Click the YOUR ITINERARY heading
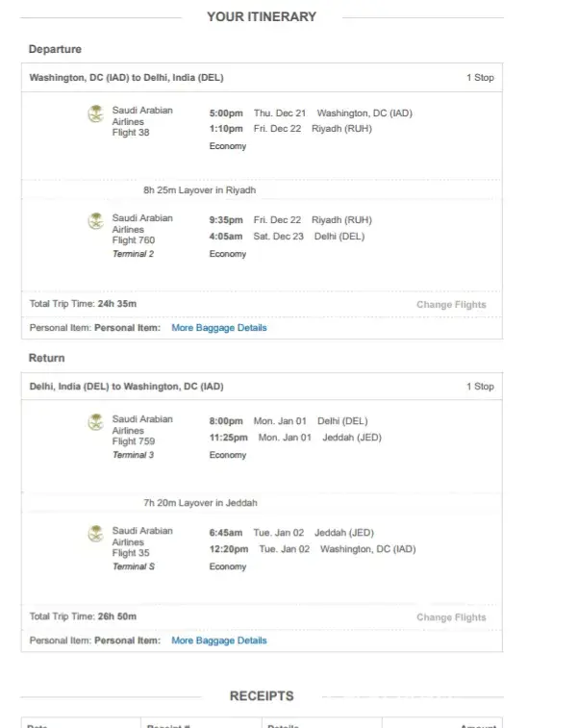The width and height of the screenshot is (578, 728). point(262,16)
